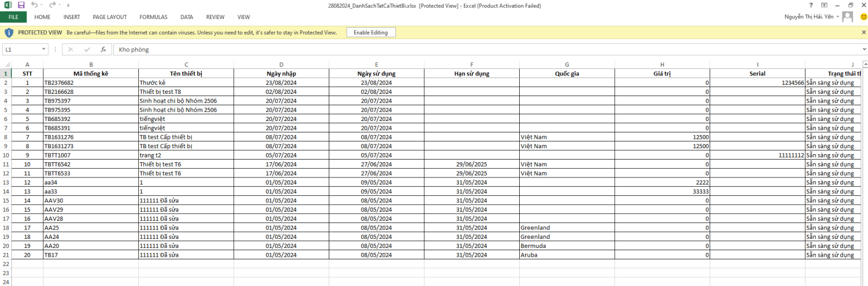
Task: Select cell Thiết bị test T8
Action: 186,92
